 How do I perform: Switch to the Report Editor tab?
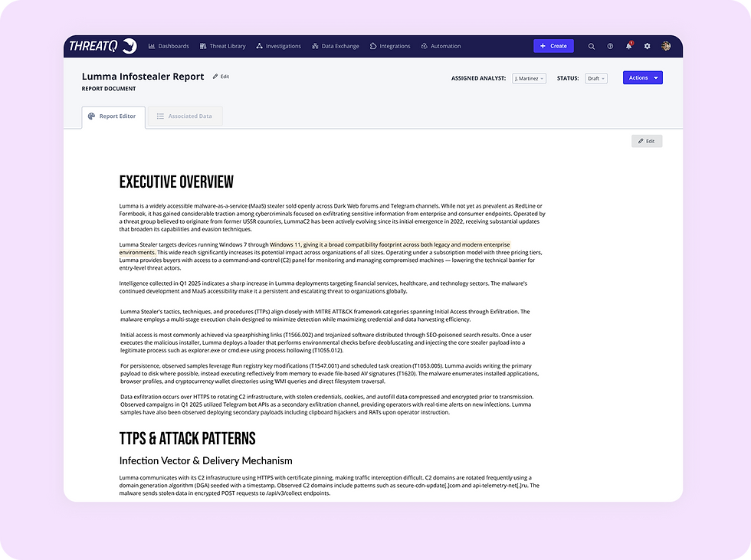(113, 116)
